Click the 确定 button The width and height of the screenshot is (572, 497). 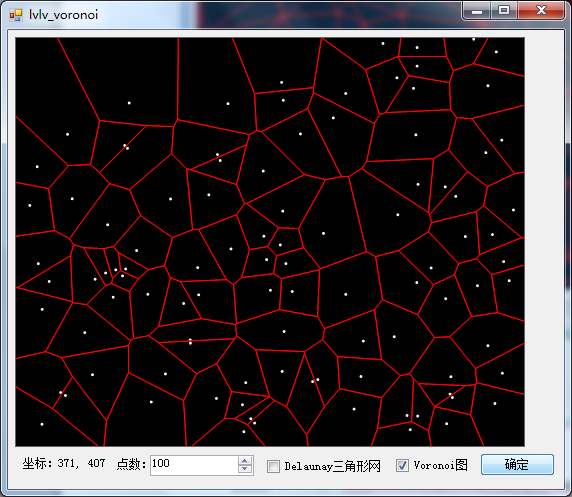point(517,465)
